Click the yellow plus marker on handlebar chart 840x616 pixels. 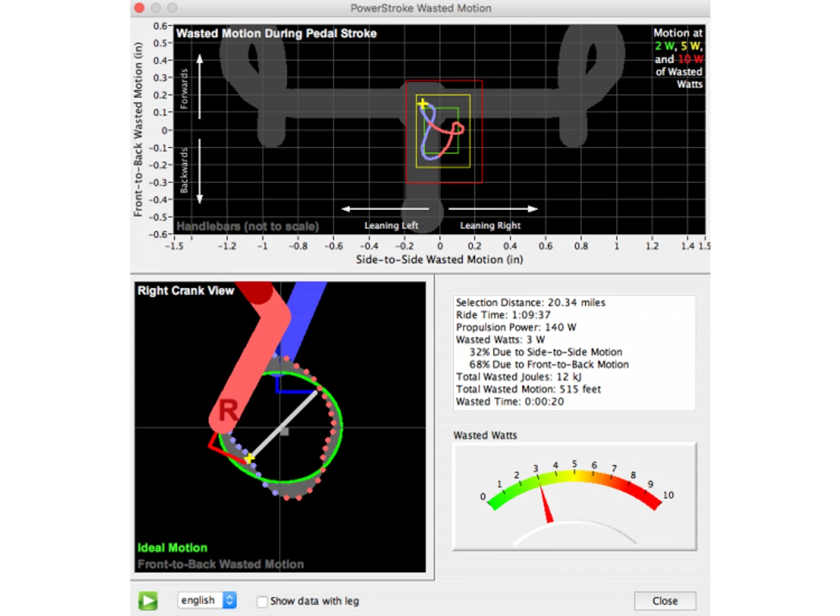pyautogui.click(x=423, y=104)
